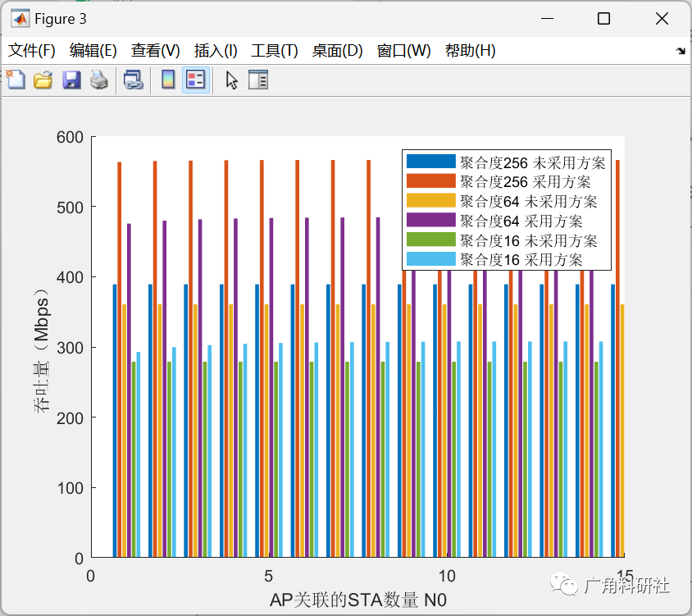The height and width of the screenshot is (616, 692).
Task: Click the Link Plot toolbar icon
Action: coord(134,80)
